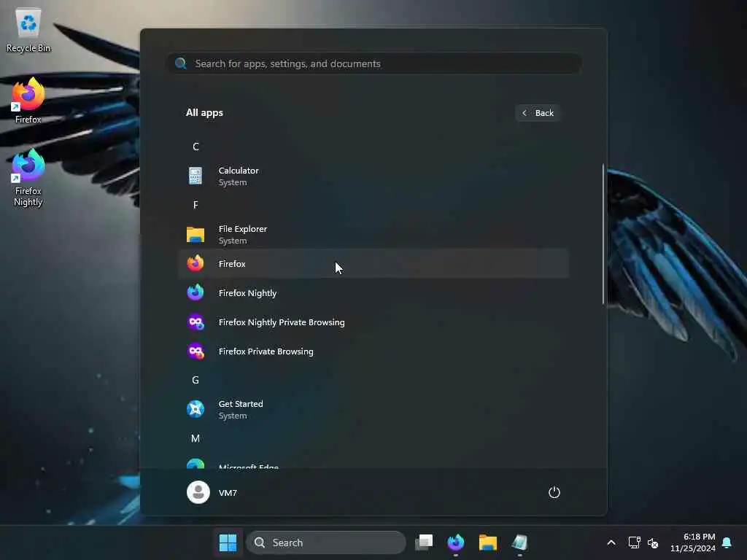The width and height of the screenshot is (747, 560).
Task: Open the clock showing 6:18 PM
Action: (693, 542)
